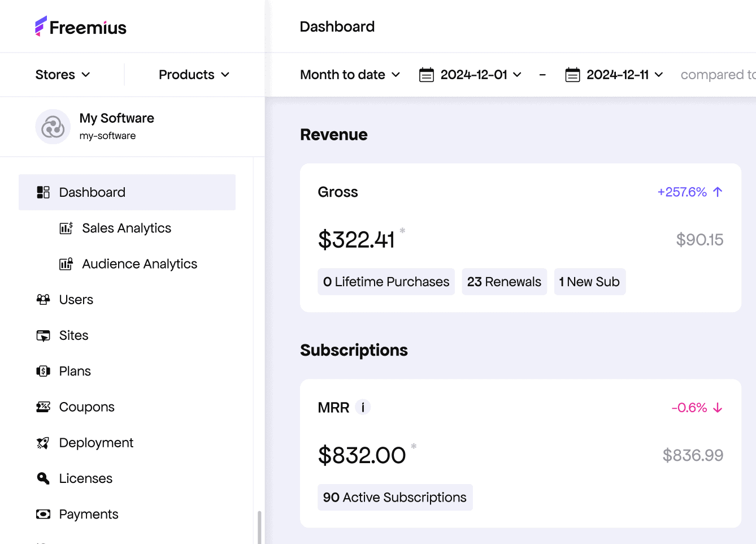Click the Sites sidebar icon

(x=43, y=336)
